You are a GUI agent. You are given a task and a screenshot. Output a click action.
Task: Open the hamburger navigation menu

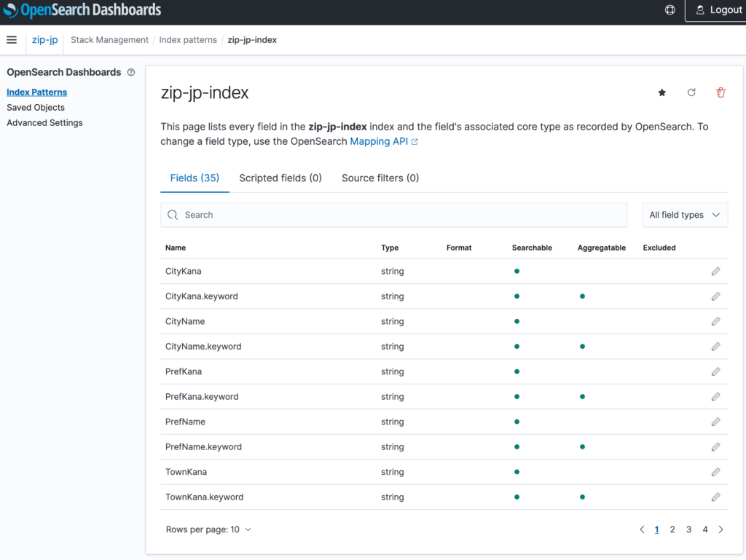point(12,40)
